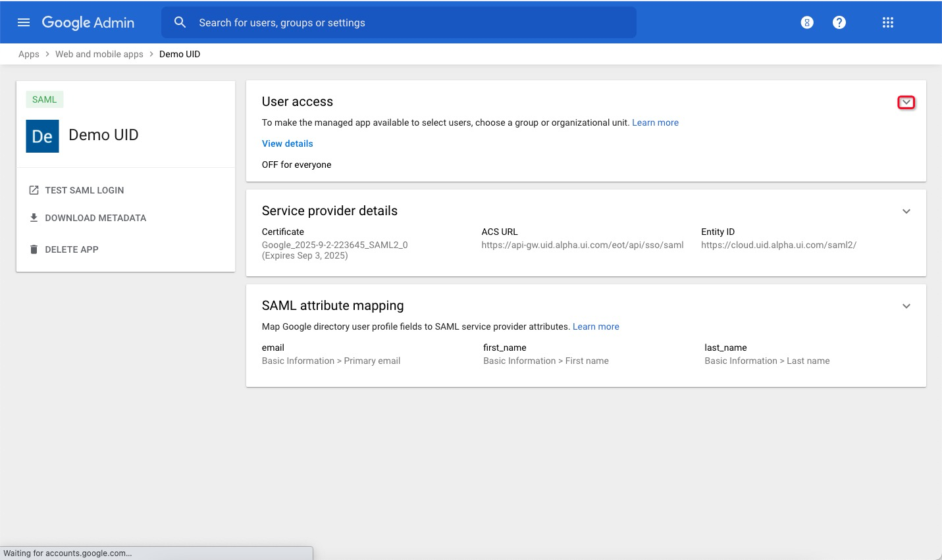
Task: Click the Demo UID app logo
Action: (43, 136)
